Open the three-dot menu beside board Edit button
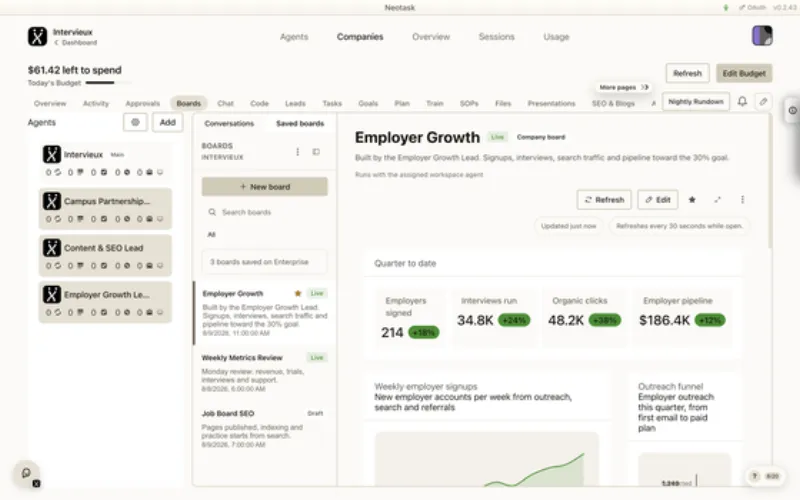Screen dimensions: 800x500 pyautogui.click(x=742, y=199)
